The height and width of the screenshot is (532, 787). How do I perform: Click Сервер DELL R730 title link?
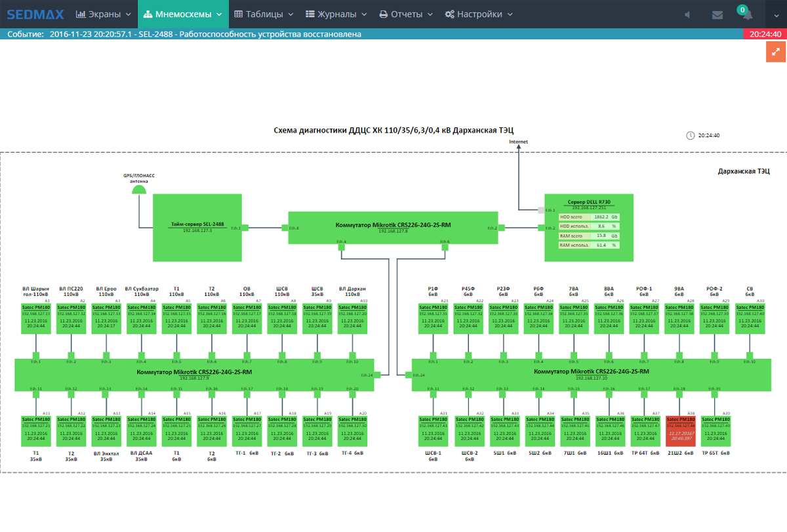pyautogui.click(x=588, y=202)
